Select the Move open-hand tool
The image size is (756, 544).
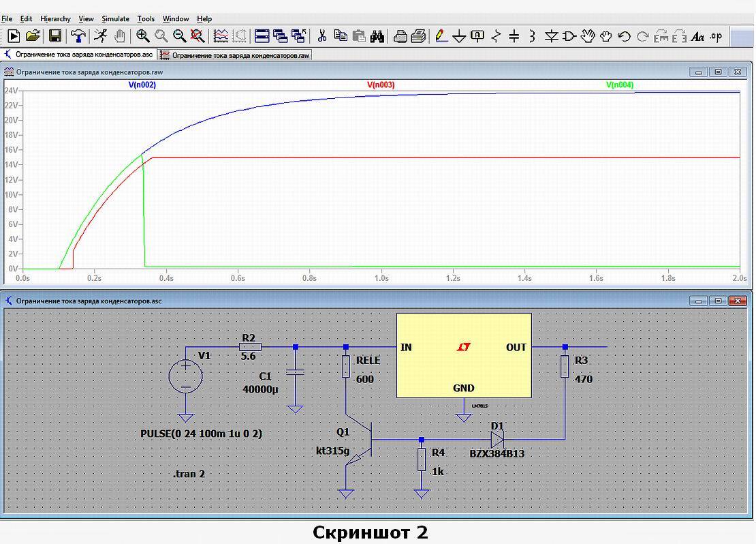[x=588, y=36]
